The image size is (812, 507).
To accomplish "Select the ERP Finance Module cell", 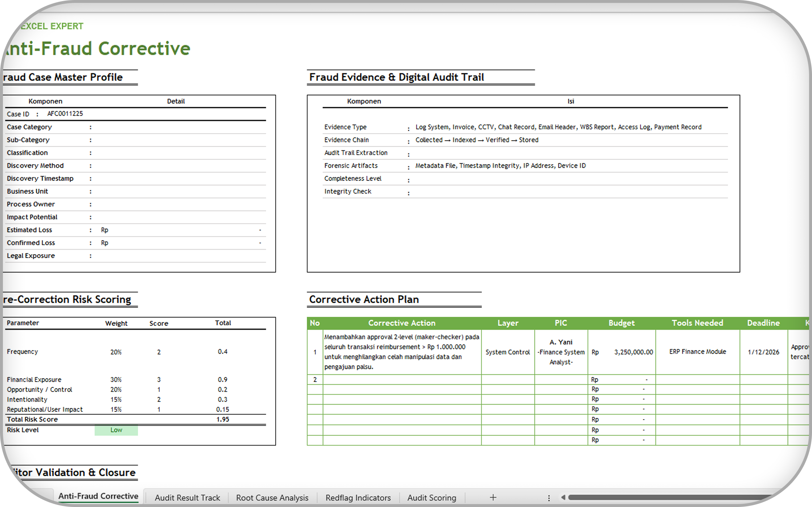I will (x=697, y=352).
